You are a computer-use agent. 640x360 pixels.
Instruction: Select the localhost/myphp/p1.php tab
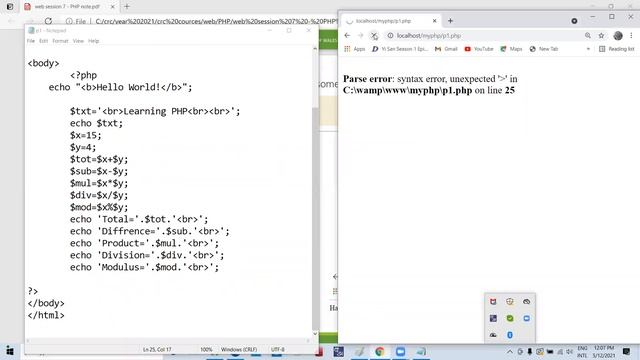pos(390,21)
